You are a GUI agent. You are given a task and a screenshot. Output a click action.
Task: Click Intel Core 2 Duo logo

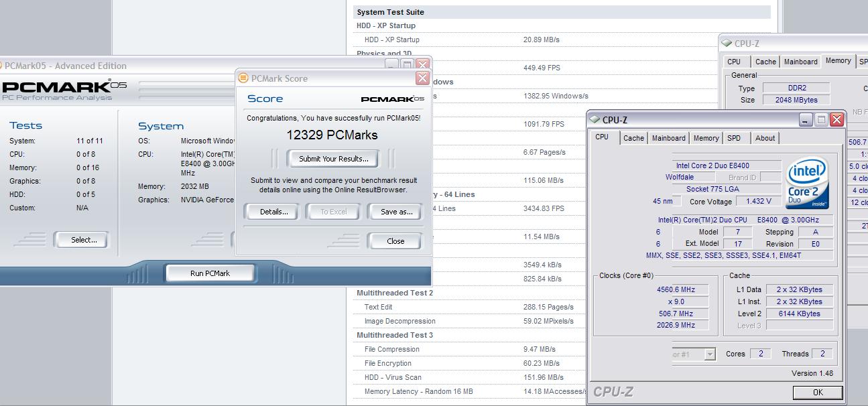tap(807, 183)
